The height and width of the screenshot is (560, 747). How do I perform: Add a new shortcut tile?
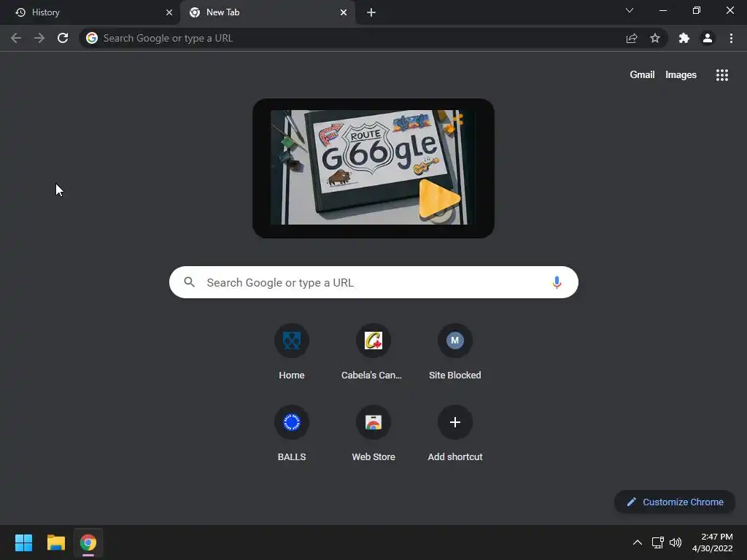455,434
